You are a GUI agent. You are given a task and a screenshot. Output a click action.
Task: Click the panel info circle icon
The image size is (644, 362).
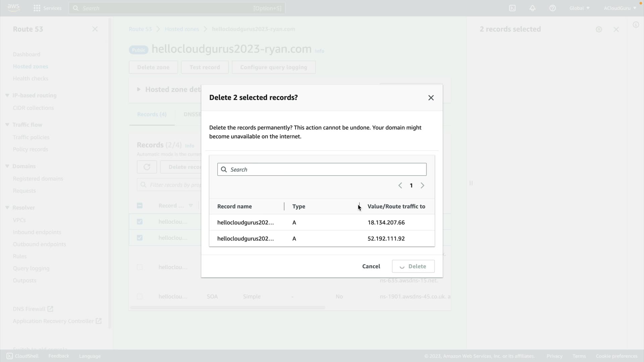click(x=636, y=25)
